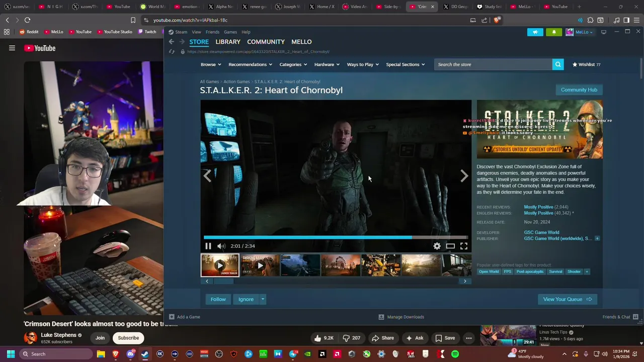Viewport: 644px width, 362px height.
Task: Expand the Browse dropdown
Action: point(211,64)
